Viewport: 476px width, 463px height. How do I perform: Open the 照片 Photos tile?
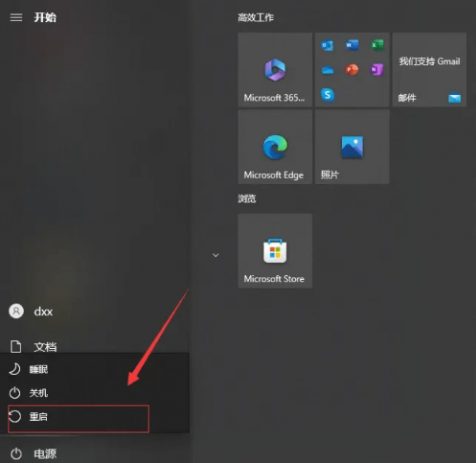(x=352, y=147)
